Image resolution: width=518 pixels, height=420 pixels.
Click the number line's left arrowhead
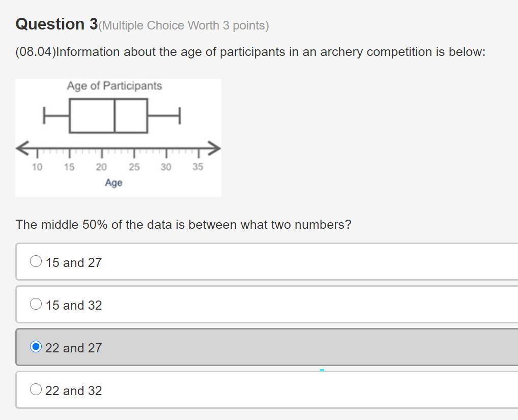pyautogui.click(x=21, y=148)
